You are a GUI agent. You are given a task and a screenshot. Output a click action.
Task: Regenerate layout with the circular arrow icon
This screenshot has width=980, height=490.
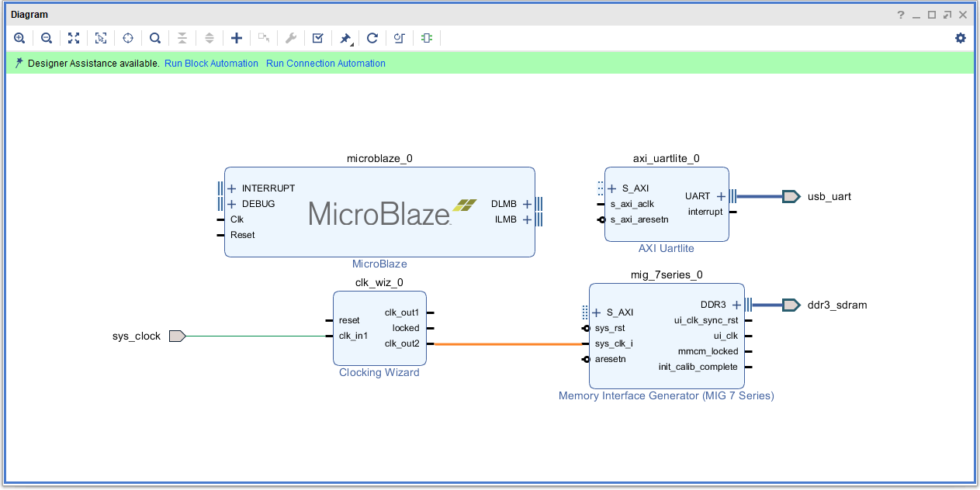(372, 38)
